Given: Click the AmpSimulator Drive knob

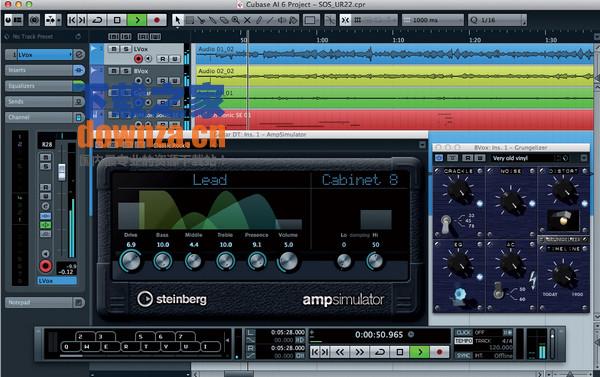Looking at the screenshot, I should [131, 261].
